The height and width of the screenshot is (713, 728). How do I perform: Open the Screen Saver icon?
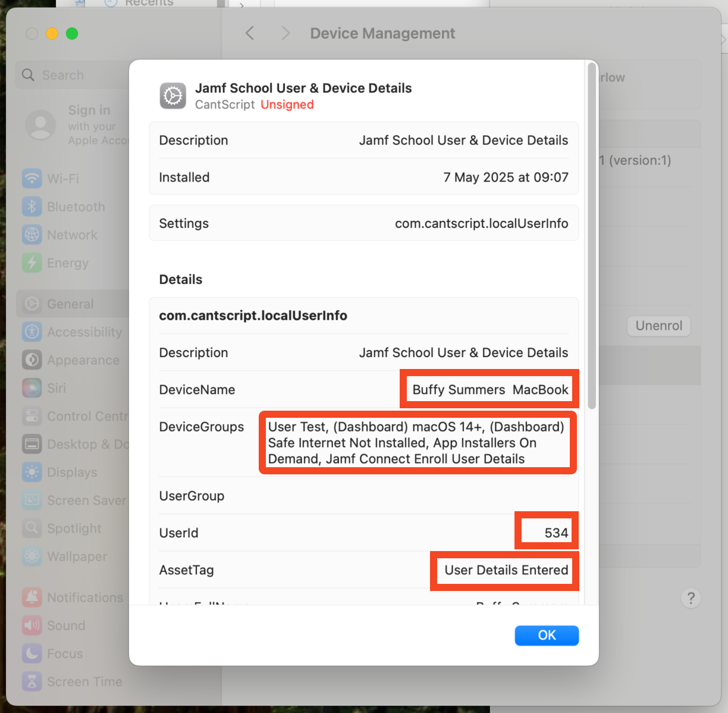pyautogui.click(x=32, y=501)
